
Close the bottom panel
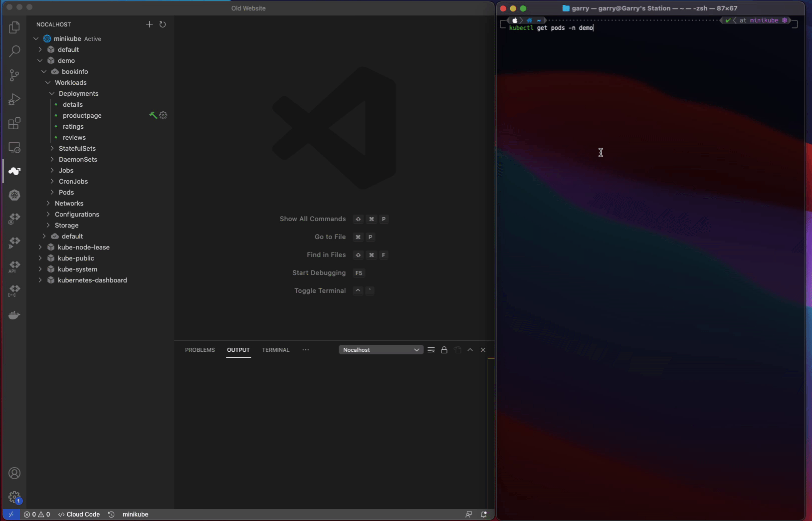483,350
